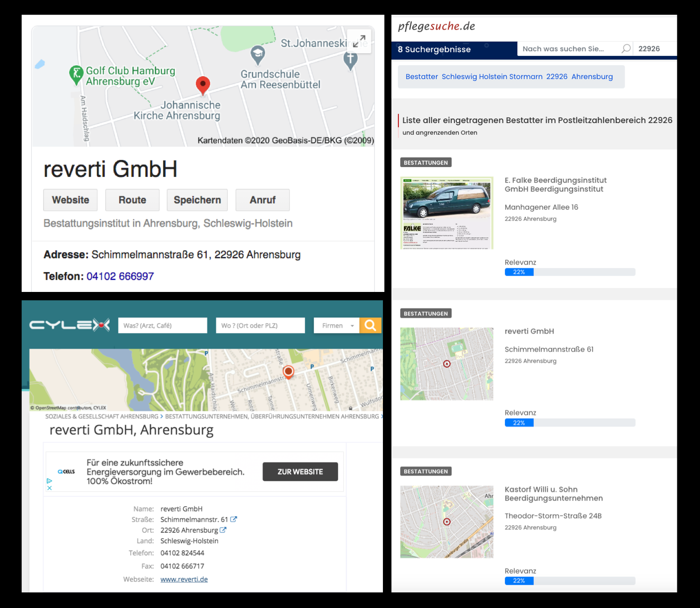Click external link icon next to 22926 Ahrensburg
Viewport: 700px width, 608px height.
coord(223,530)
